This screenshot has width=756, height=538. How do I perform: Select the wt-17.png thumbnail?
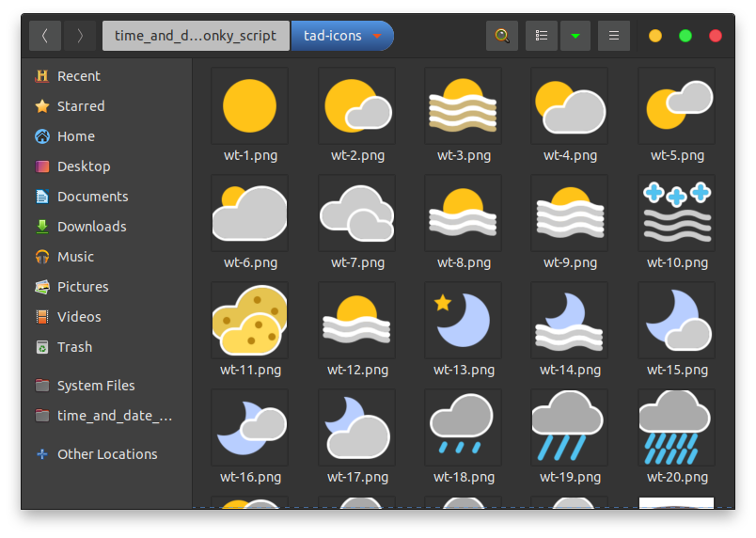356,428
